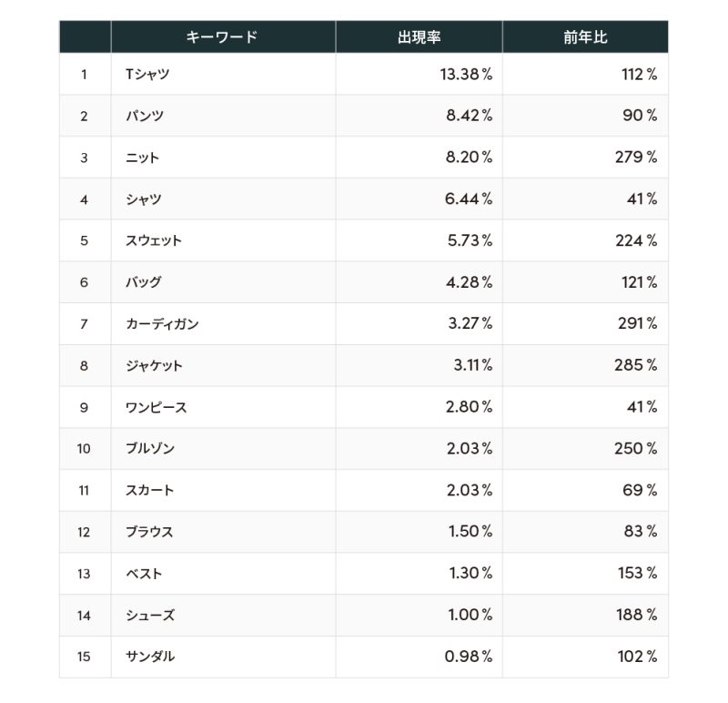Click the スウェット keyword cell
This screenshot has width=728, height=703.
click(x=154, y=240)
